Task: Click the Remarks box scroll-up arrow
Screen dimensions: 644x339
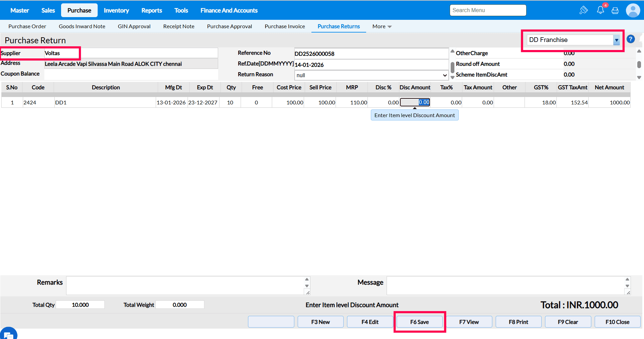Action: point(307,279)
